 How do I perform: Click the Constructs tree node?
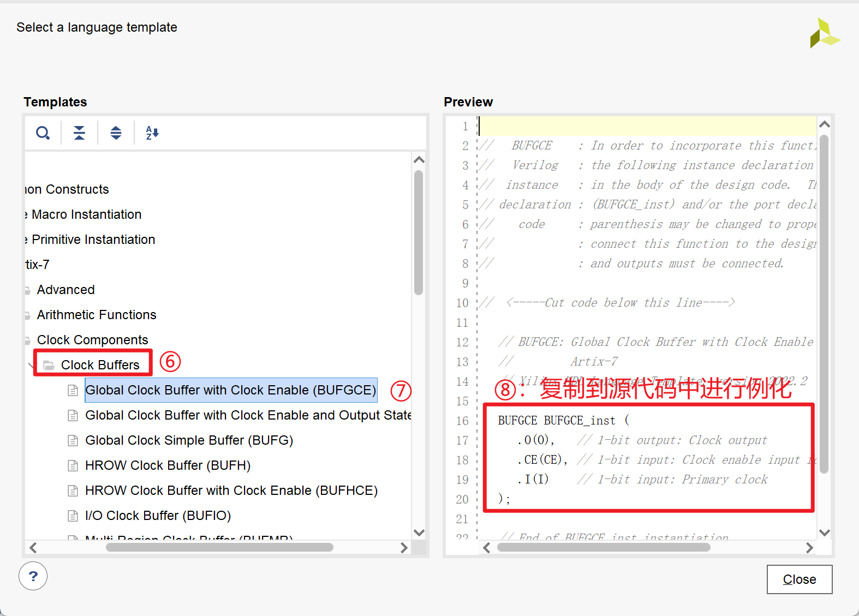tap(67, 189)
